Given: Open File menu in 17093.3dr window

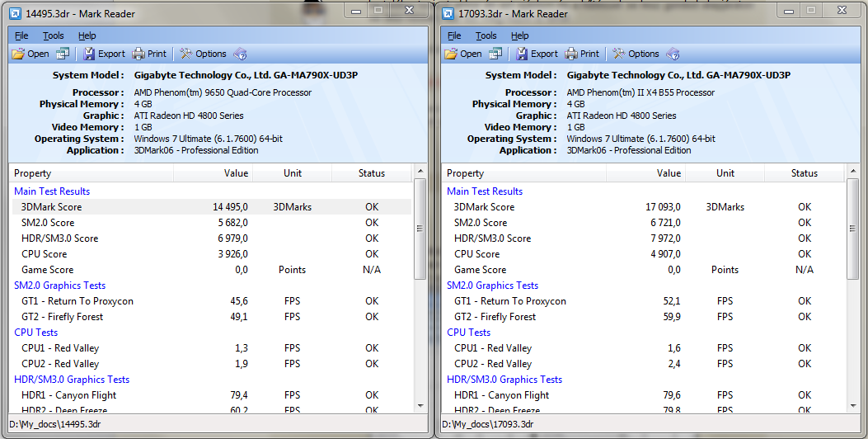Looking at the screenshot, I should [x=454, y=35].
